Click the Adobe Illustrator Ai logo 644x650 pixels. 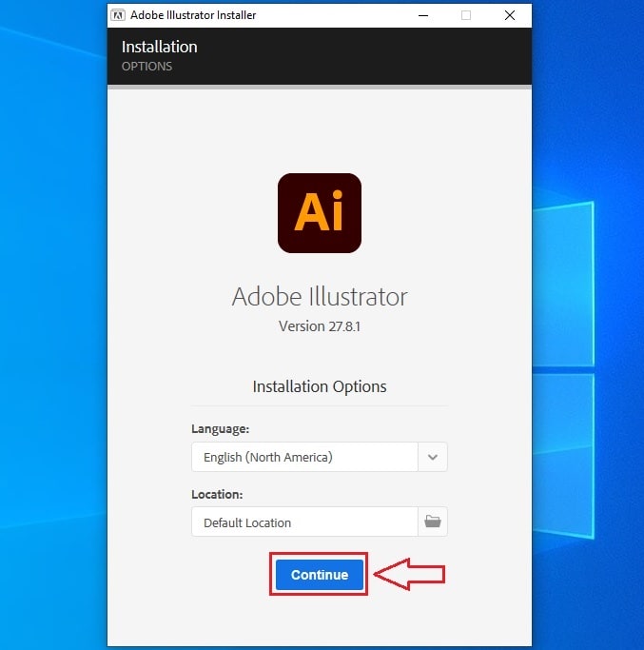pos(320,213)
